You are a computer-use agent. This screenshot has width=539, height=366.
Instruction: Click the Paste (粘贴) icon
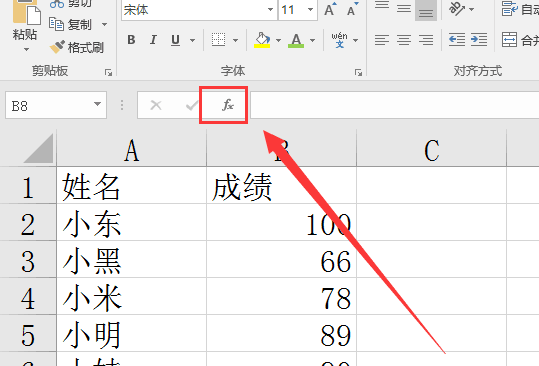[x=26, y=12]
